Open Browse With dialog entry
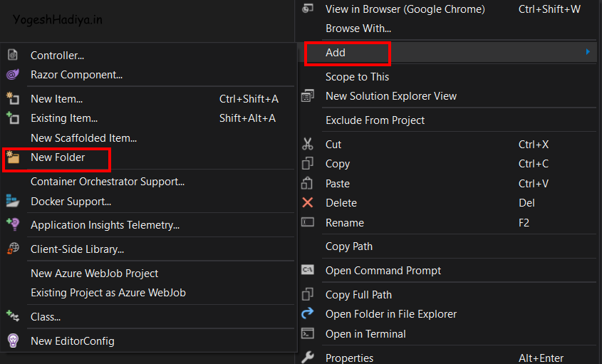The width and height of the screenshot is (602, 364). point(358,28)
